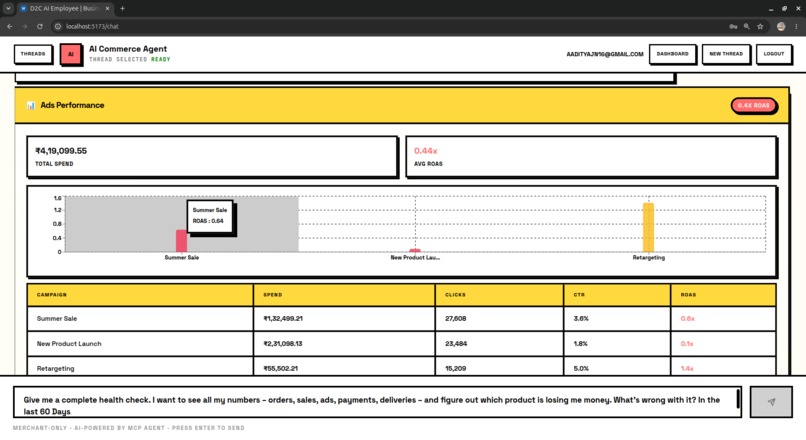806x440 pixels.
Task: Click the send message arrow icon
Action: point(771,402)
